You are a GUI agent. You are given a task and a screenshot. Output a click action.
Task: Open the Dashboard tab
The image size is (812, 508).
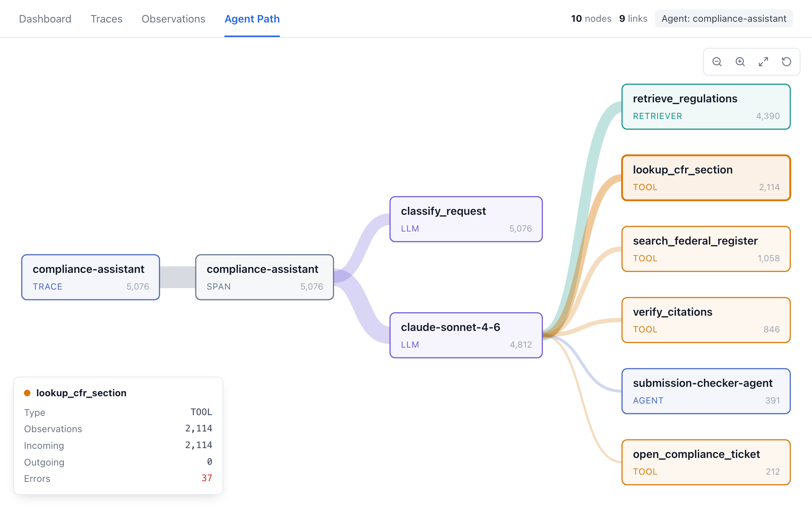point(45,19)
